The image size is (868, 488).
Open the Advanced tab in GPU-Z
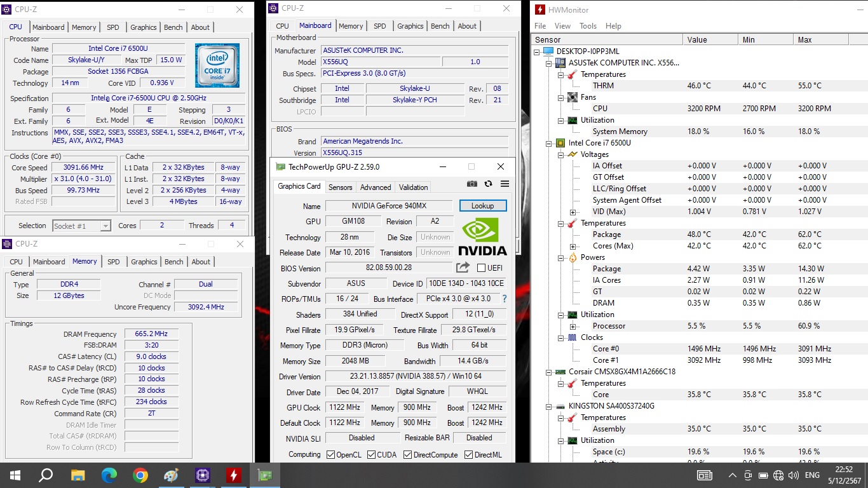(x=376, y=187)
